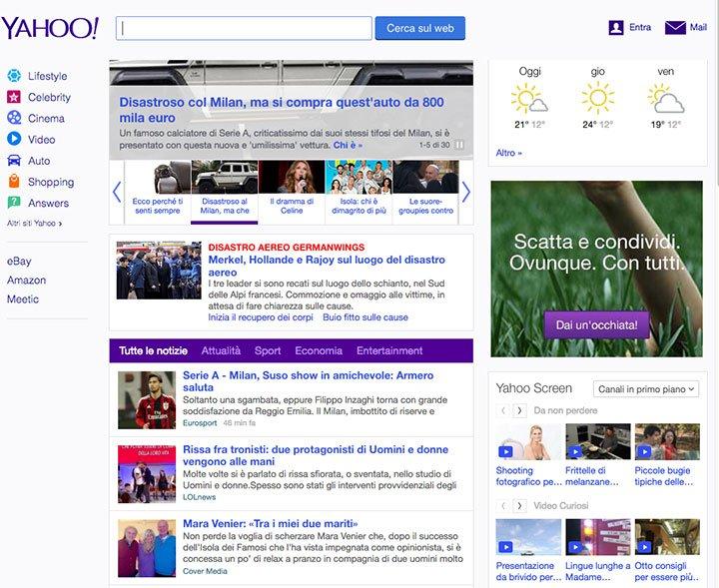Next arrow in Video Curiosi row
719x588 pixels.
[519, 506]
